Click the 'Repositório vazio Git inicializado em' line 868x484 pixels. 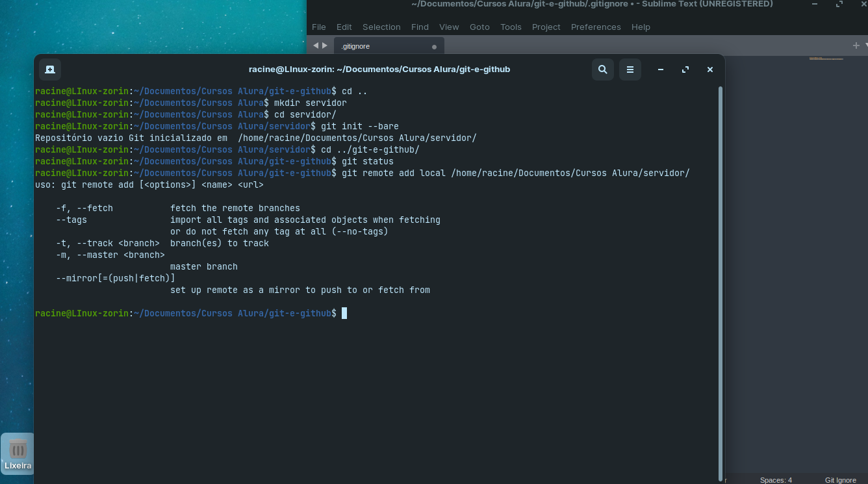click(x=256, y=138)
